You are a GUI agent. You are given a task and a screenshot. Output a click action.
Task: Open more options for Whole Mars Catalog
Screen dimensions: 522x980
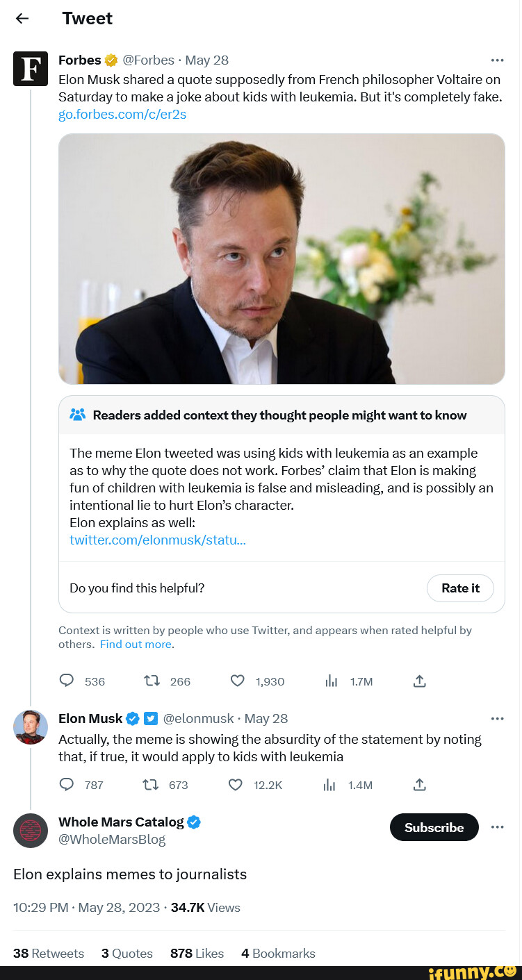tap(497, 827)
